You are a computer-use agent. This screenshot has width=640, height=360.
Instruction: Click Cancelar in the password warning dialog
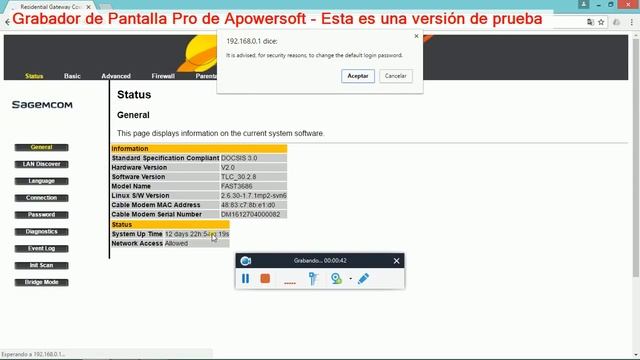(x=396, y=76)
